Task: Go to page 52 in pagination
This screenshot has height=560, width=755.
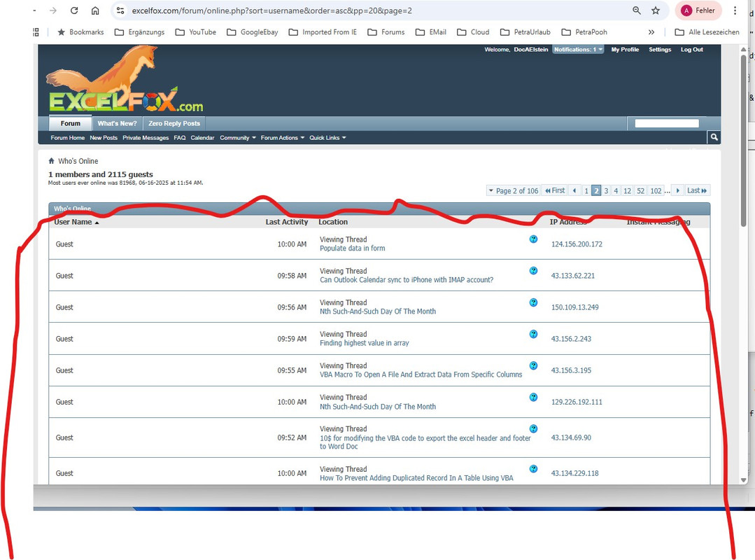Action: [x=640, y=190]
